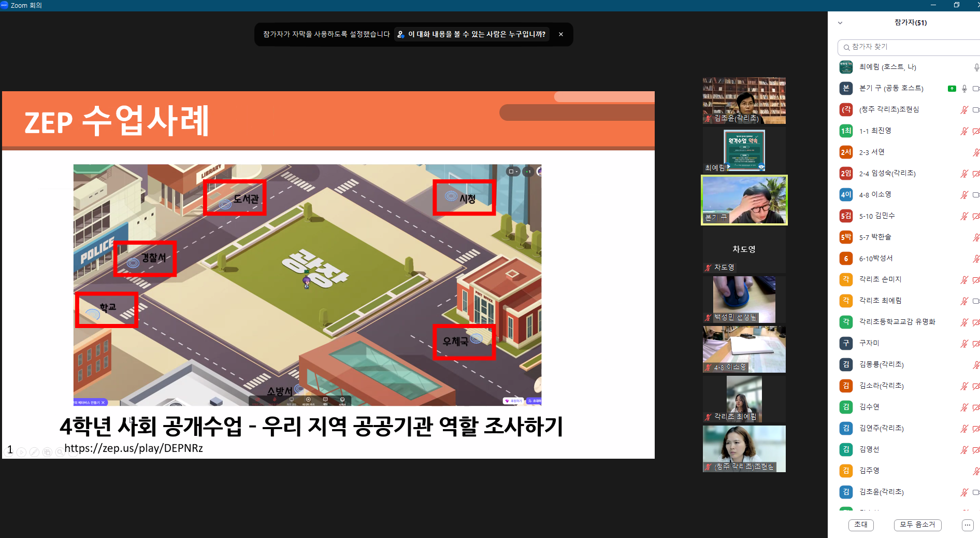Select avatar of 2-3 서연
Viewport: 980px width, 538px height.
846,152
